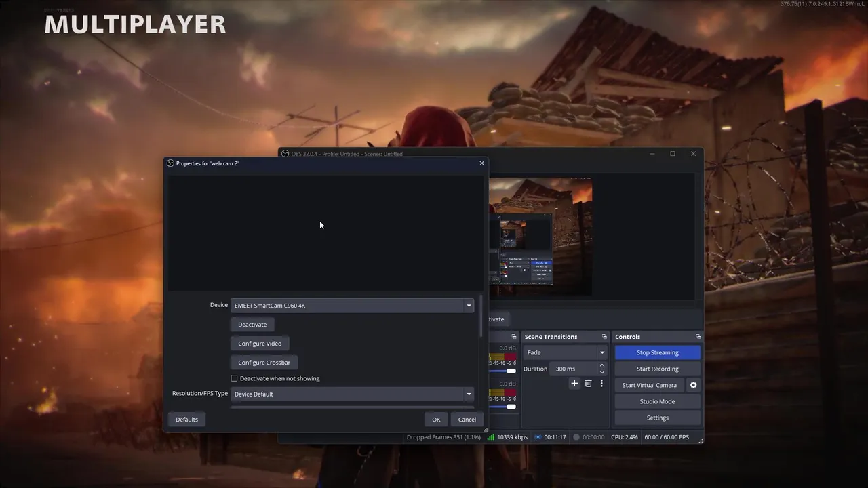Click the CPU: 2.4% status text
Viewport: 868px width, 488px height.
pyautogui.click(x=624, y=437)
